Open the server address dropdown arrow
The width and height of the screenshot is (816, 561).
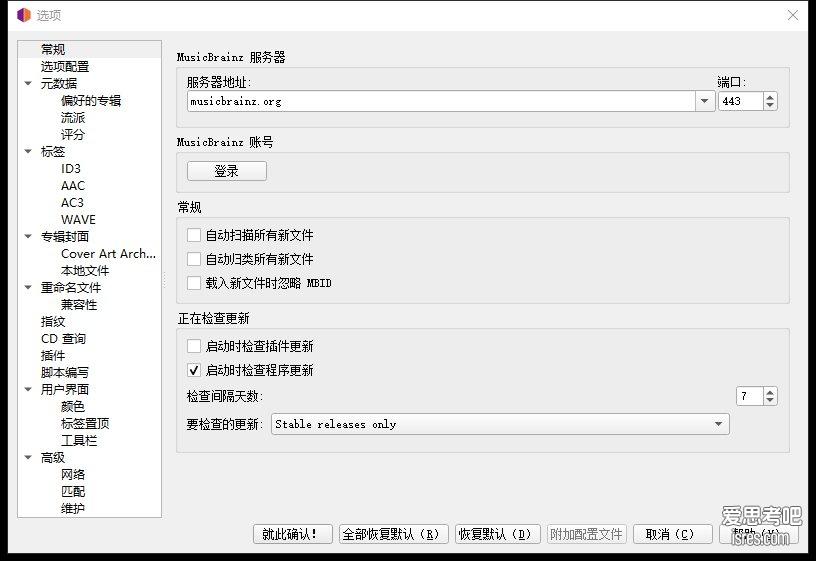705,101
